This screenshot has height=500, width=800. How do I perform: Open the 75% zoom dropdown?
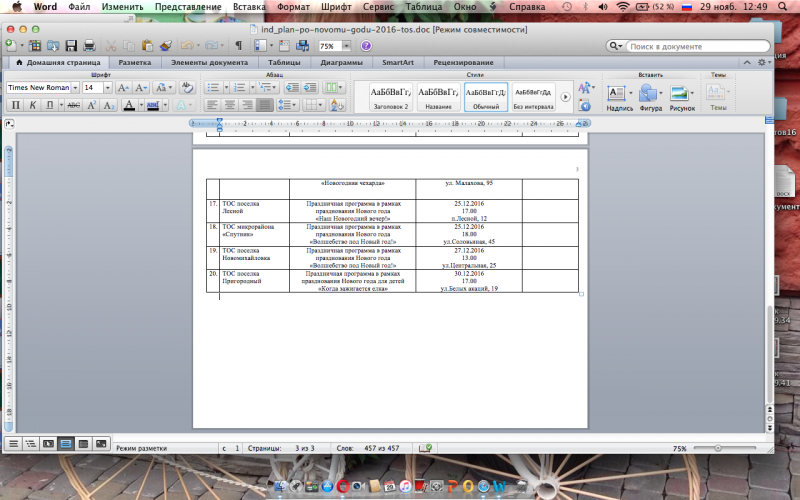(346, 46)
